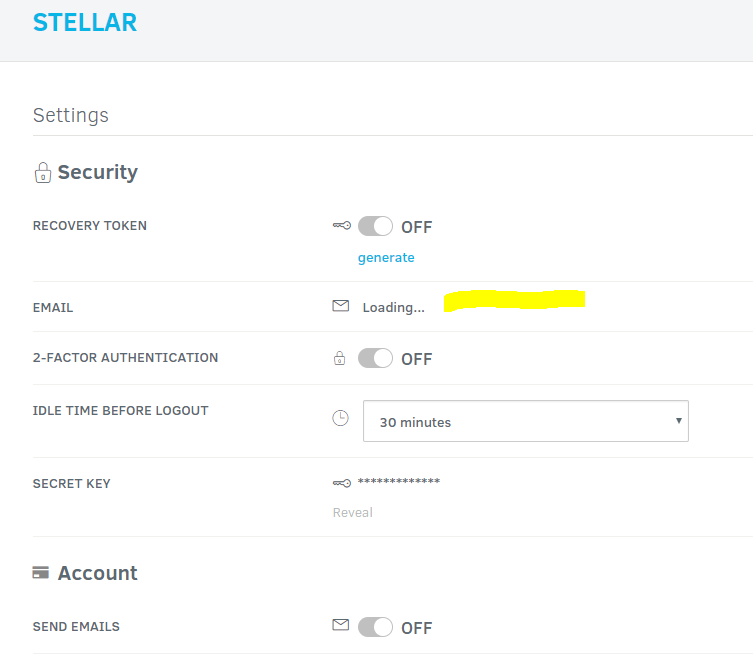
Task: Reveal the secret key
Action: click(353, 513)
